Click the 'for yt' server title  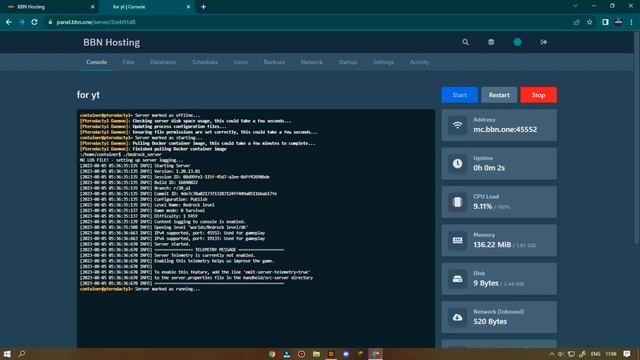[x=88, y=95]
